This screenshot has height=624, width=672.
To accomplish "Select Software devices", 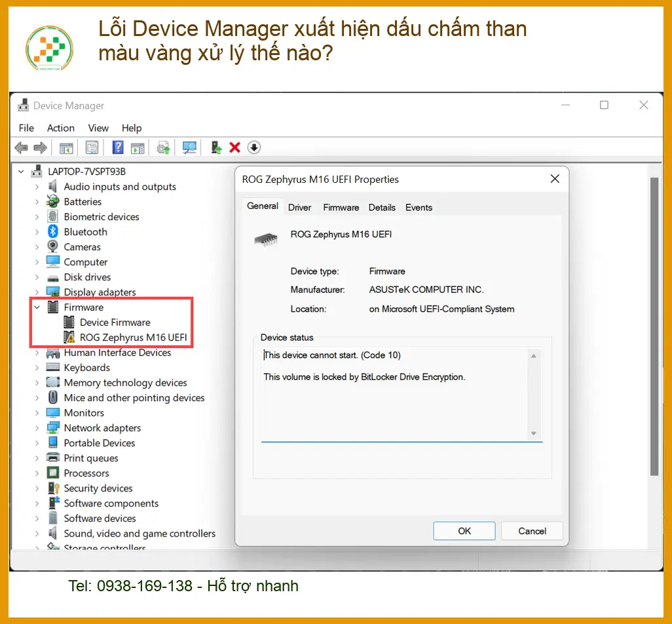I will 100,518.
